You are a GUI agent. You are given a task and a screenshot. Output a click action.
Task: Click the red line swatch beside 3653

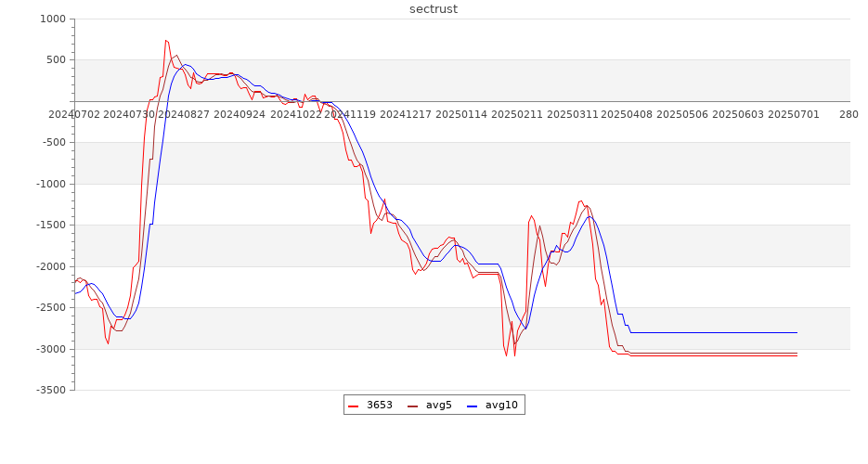[354, 406]
